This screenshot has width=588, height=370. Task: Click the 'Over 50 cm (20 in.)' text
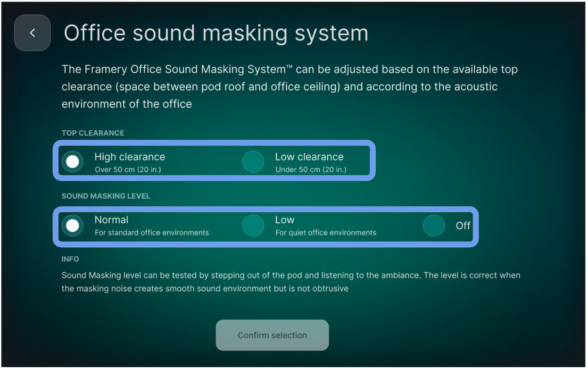[x=128, y=169]
